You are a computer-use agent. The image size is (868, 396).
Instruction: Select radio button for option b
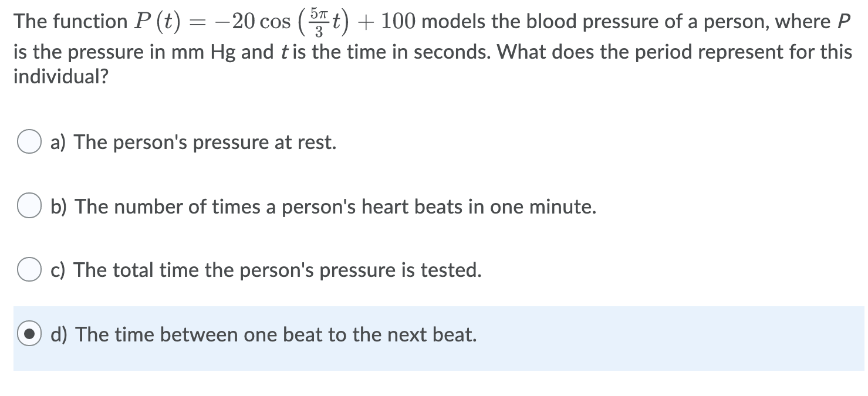[29, 206]
